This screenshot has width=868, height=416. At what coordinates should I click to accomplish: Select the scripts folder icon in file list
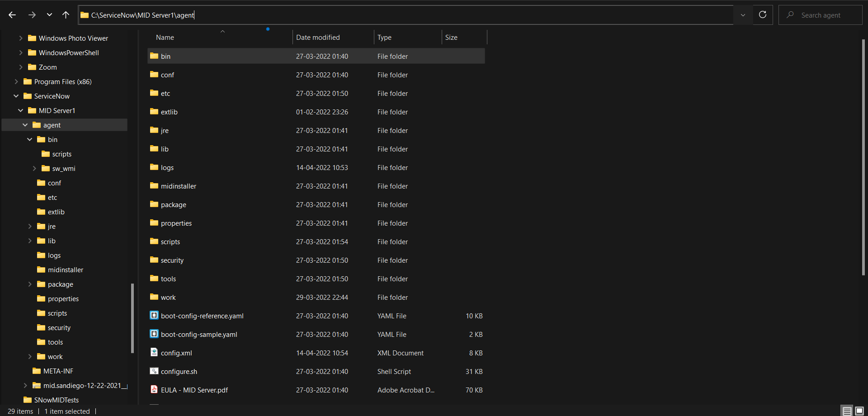point(154,241)
